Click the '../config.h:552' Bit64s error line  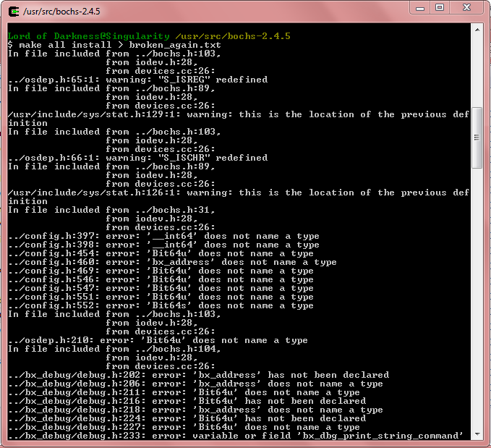[x=161, y=305]
